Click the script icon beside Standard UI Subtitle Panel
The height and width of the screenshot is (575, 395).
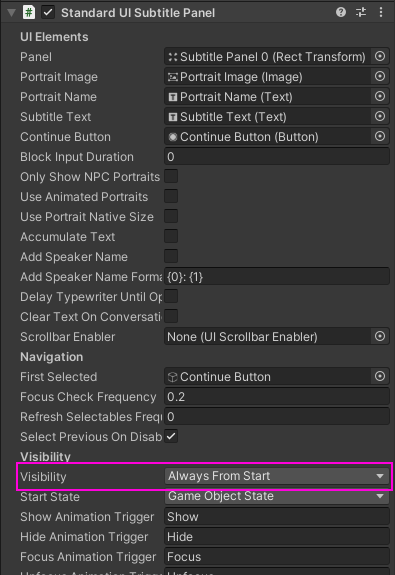pyautogui.click(x=29, y=12)
